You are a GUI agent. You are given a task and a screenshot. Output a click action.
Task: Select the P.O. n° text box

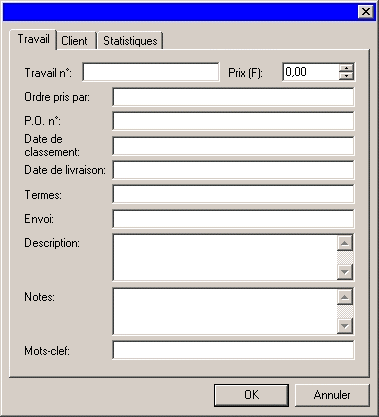click(233, 121)
